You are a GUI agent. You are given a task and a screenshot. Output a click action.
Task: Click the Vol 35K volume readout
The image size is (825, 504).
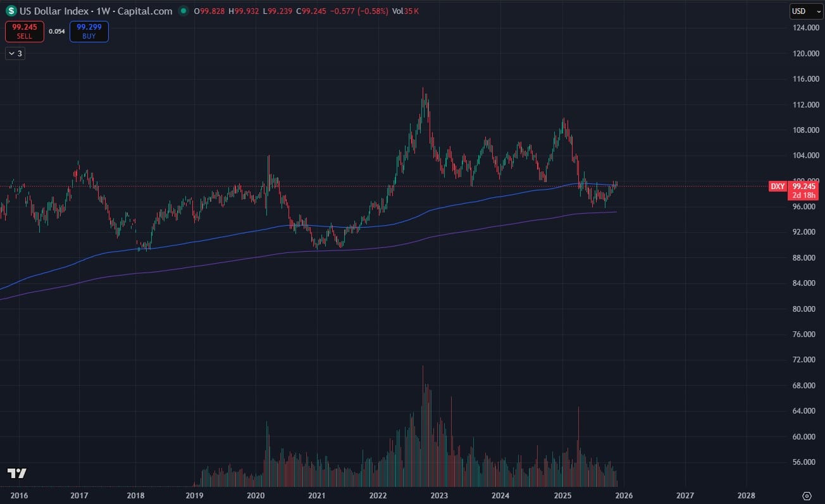pyautogui.click(x=406, y=11)
